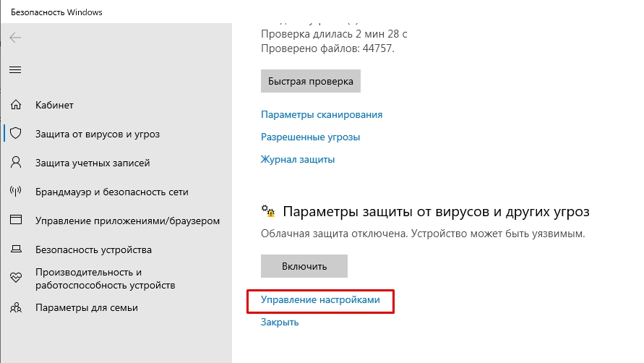This screenshot has height=363, width=644.
Task: Click the shield icon for virus protection
Action: coord(16,133)
